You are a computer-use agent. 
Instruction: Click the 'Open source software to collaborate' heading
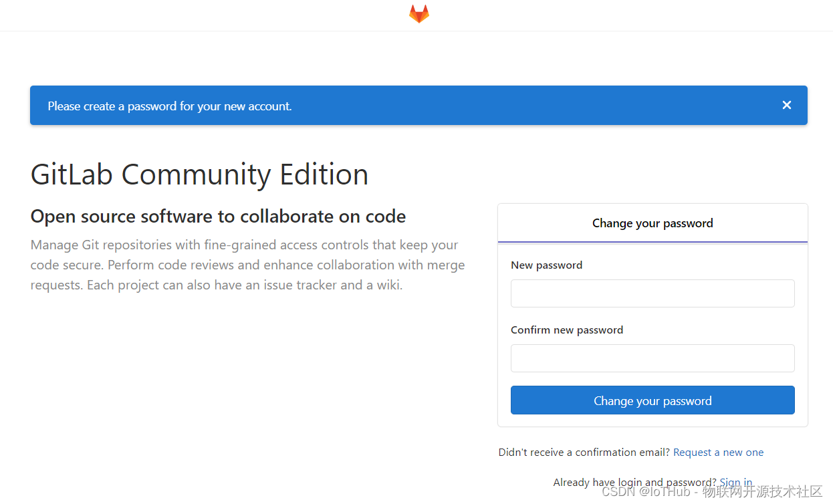click(218, 217)
